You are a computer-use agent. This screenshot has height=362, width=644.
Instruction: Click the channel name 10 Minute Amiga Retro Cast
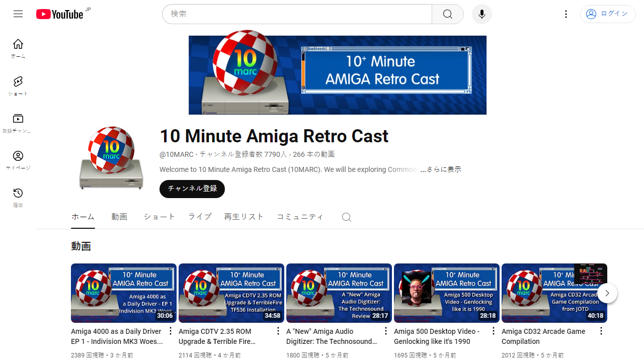[x=274, y=136]
